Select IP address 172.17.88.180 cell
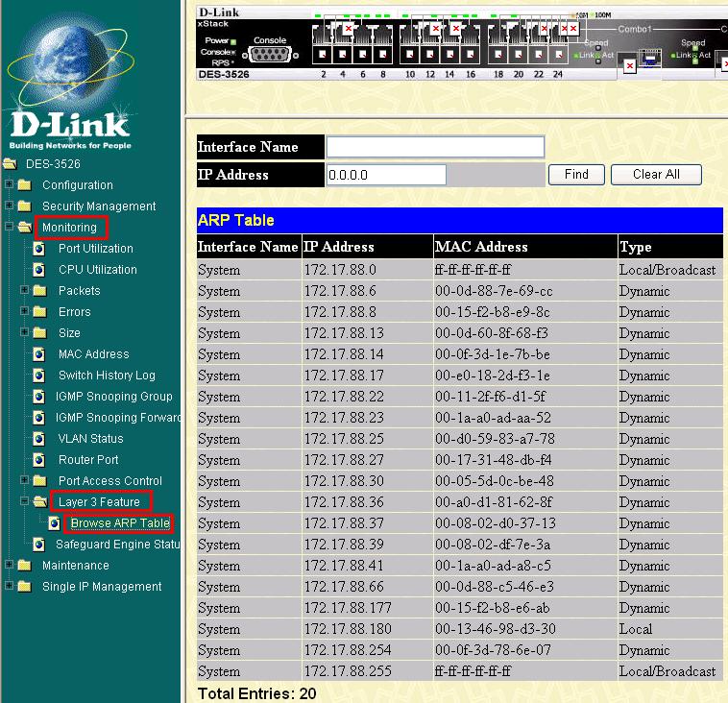Screen dimensions: 728x703 367,629
